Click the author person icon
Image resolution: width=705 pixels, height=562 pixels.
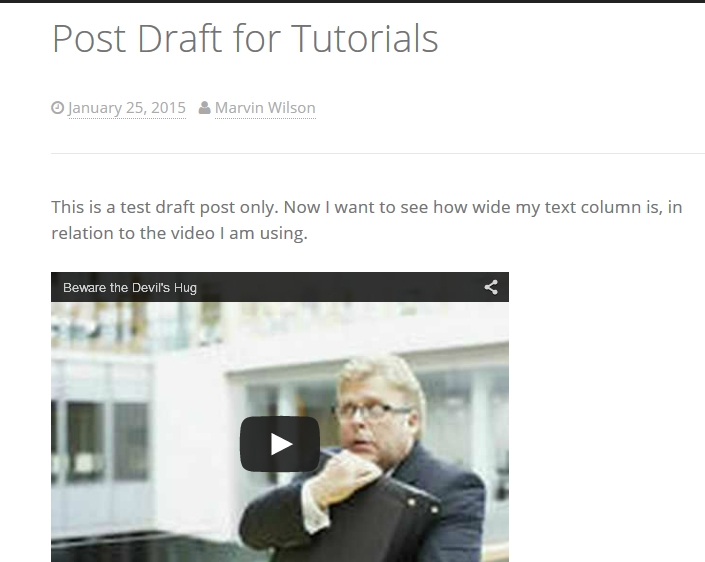[205, 107]
